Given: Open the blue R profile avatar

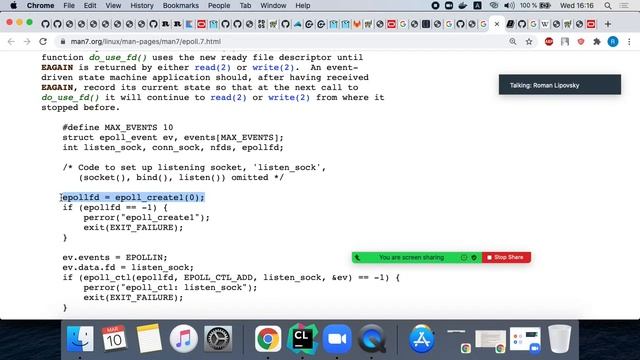Looking at the screenshot, I should point(613,42).
